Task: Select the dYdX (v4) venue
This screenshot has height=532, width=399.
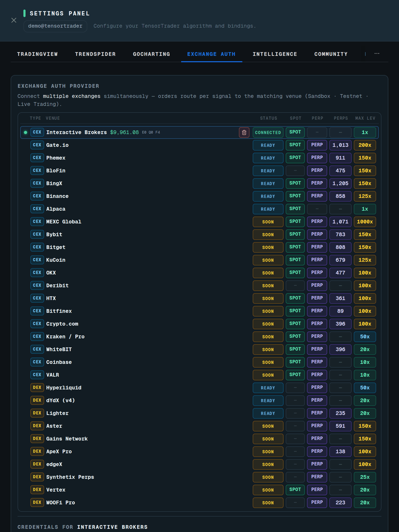Action: pyautogui.click(x=199, y=401)
